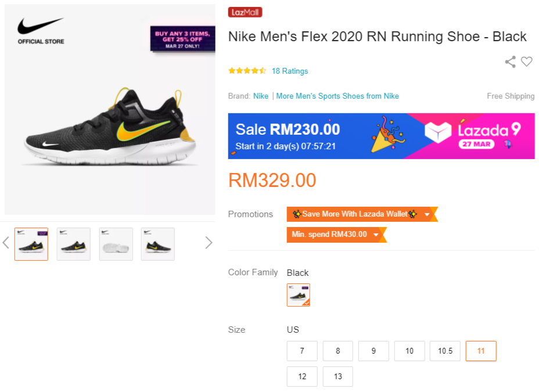
Task: Open the Nike brand link
Action: point(261,96)
